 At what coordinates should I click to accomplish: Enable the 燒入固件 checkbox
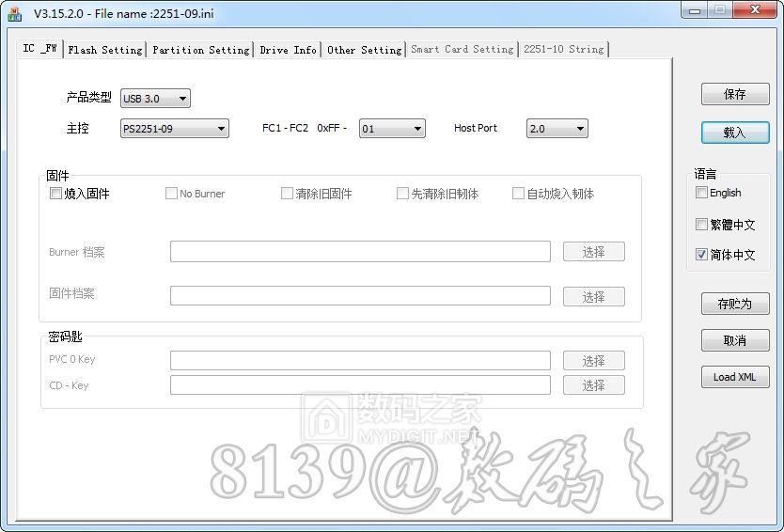[x=55, y=193]
